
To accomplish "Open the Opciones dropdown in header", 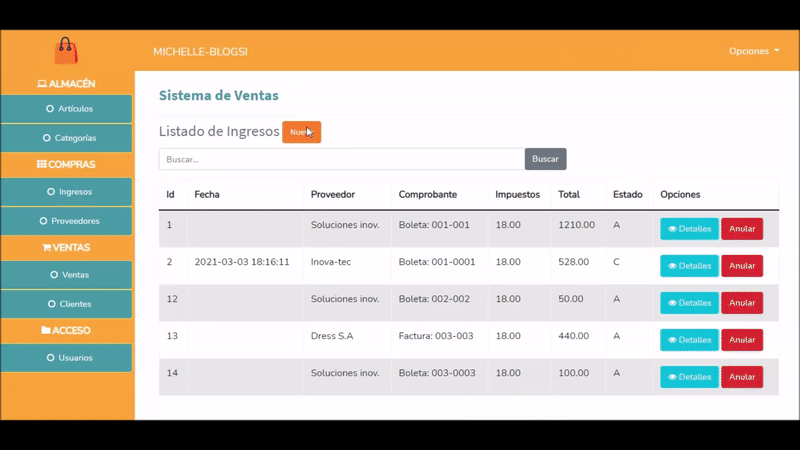I will click(x=754, y=51).
